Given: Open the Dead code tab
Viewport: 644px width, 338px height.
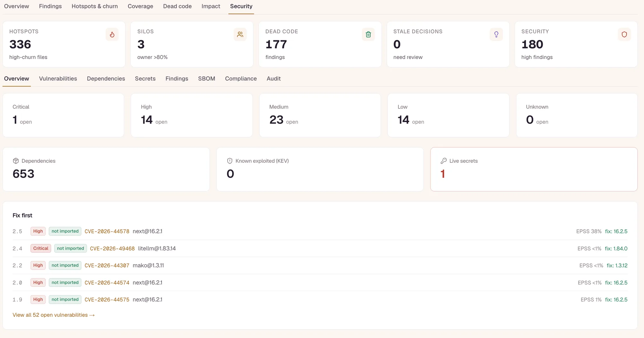Looking at the screenshot, I should 177,6.
